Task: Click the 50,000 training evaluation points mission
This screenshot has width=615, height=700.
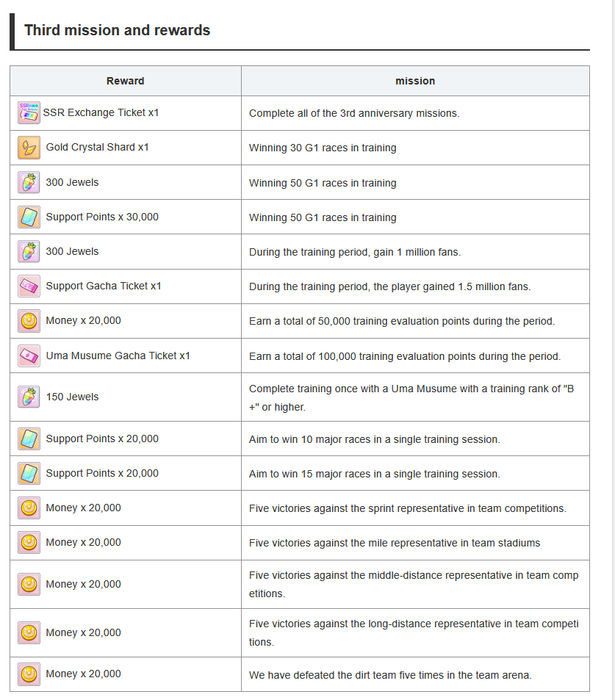Action: pyautogui.click(x=402, y=322)
